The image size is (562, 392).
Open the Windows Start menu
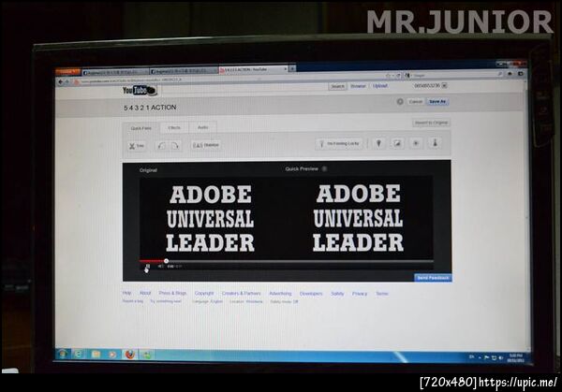[63, 354]
